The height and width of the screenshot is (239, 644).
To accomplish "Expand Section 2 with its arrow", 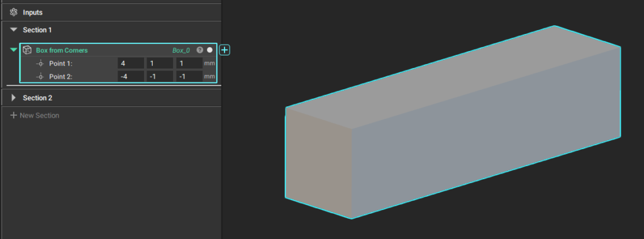I will pos(14,97).
